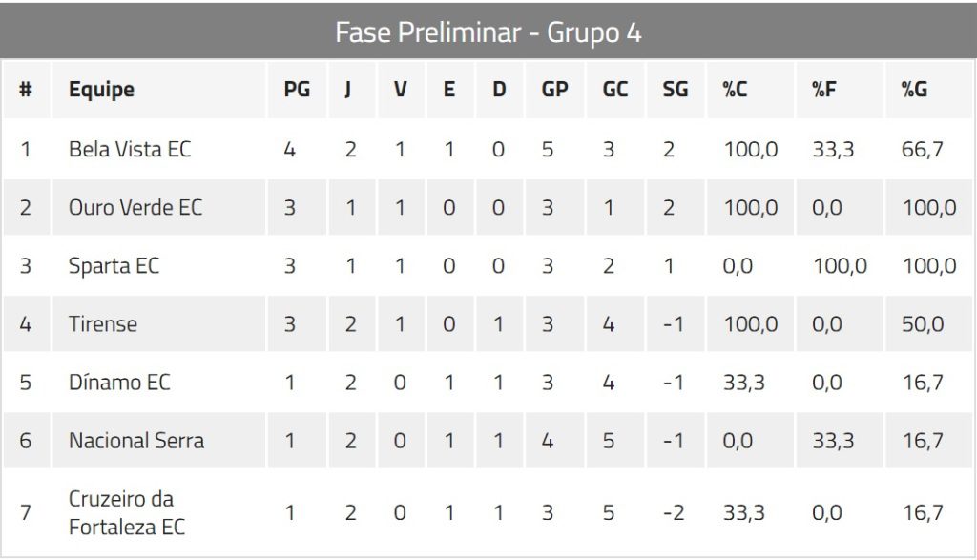The height and width of the screenshot is (560, 977).
Task: Click the J games-played column header
Action: [348, 90]
